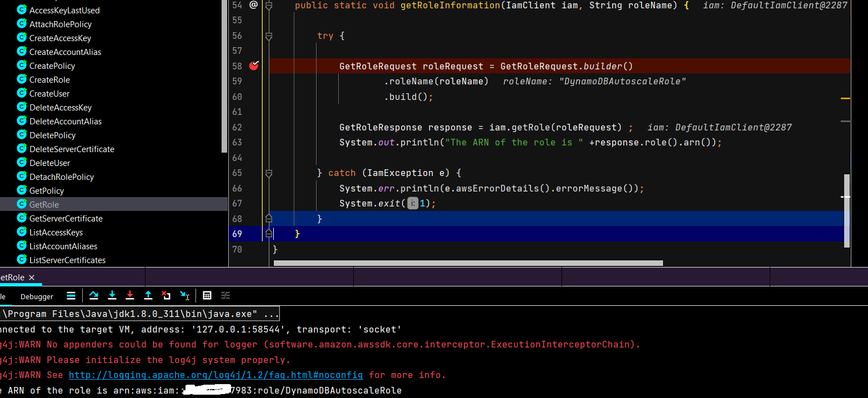868x398 pixels.
Task: Collapse the try block fold marker on line 56
Action: (269, 36)
